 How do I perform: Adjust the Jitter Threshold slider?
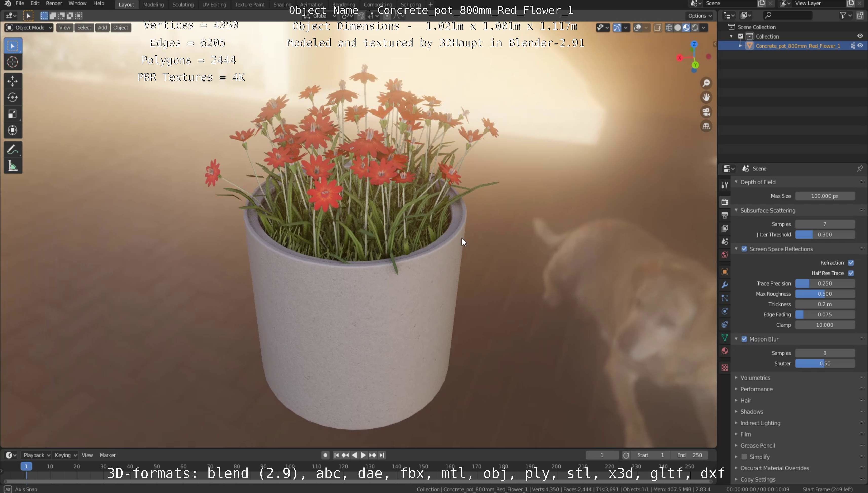pyautogui.click(x=825, y=235)
